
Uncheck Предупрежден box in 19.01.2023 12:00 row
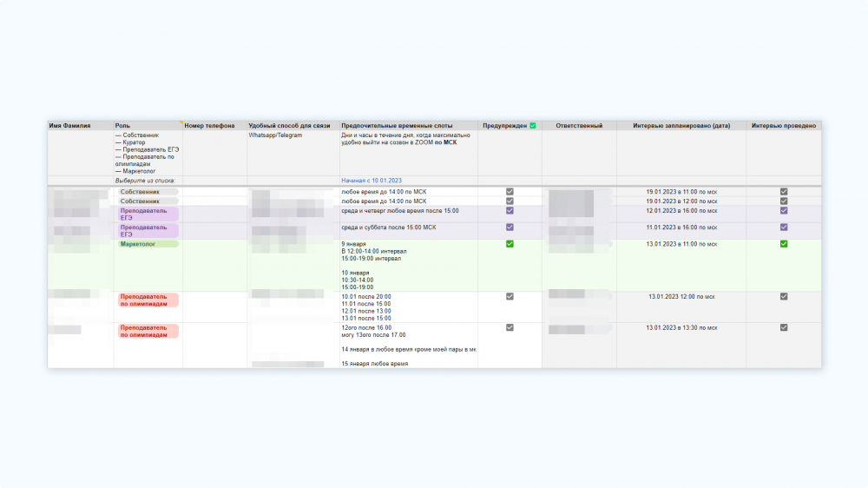[510, 201]
